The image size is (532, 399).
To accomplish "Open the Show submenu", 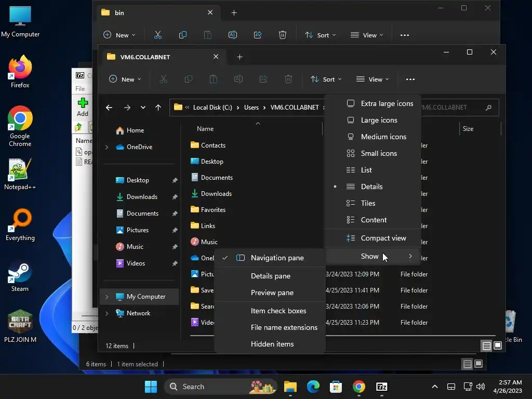I will [x=373, y=257].
